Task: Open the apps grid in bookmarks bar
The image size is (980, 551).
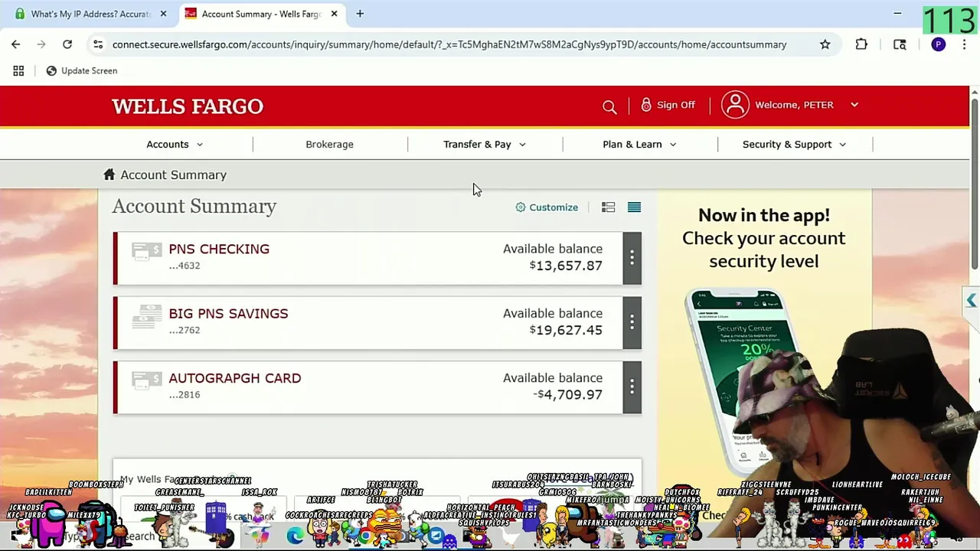Action: 18,70
